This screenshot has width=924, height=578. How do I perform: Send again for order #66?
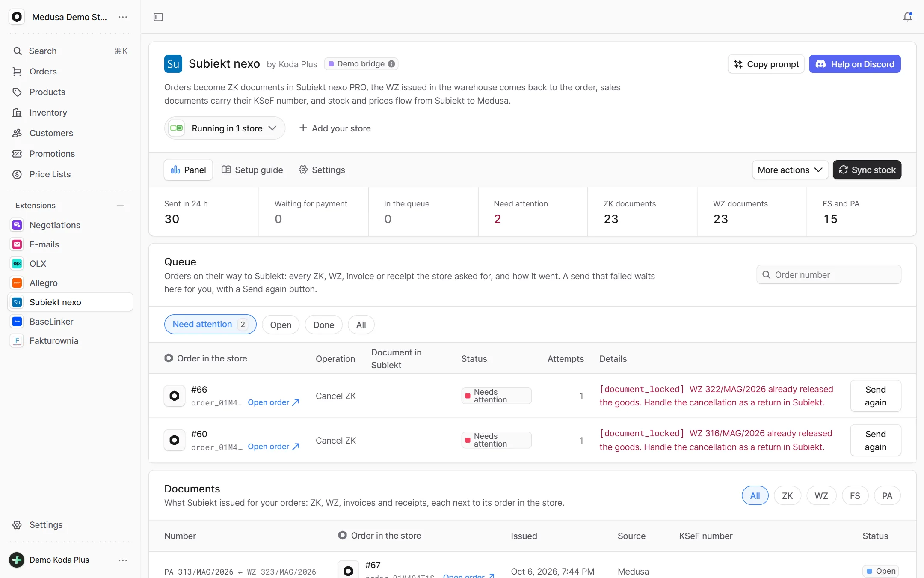click(x=876, y=396)
